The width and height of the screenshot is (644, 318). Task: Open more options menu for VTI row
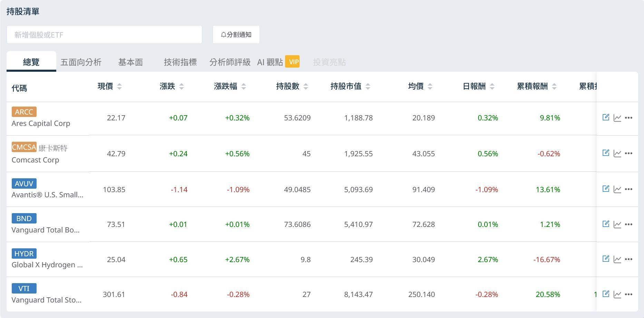click(628, 295)
